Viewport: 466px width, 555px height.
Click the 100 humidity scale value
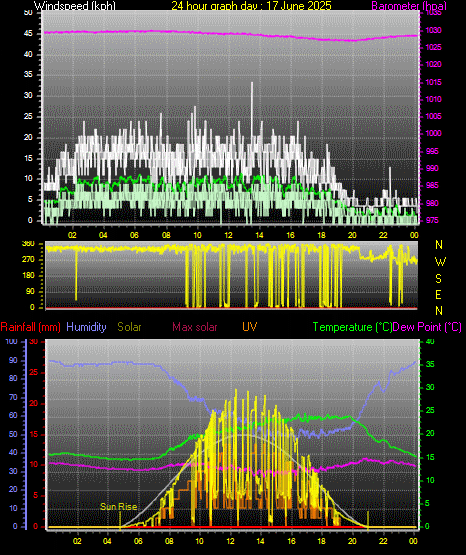11,342
